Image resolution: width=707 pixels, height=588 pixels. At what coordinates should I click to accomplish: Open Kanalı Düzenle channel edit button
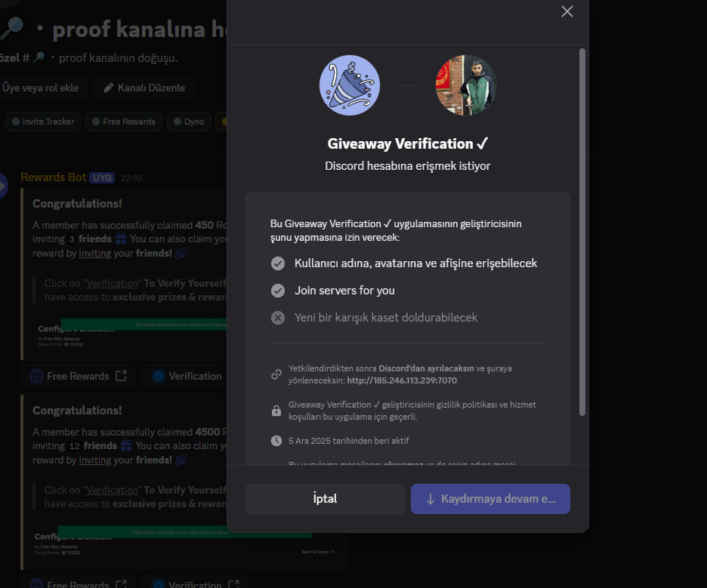(144, 88)
